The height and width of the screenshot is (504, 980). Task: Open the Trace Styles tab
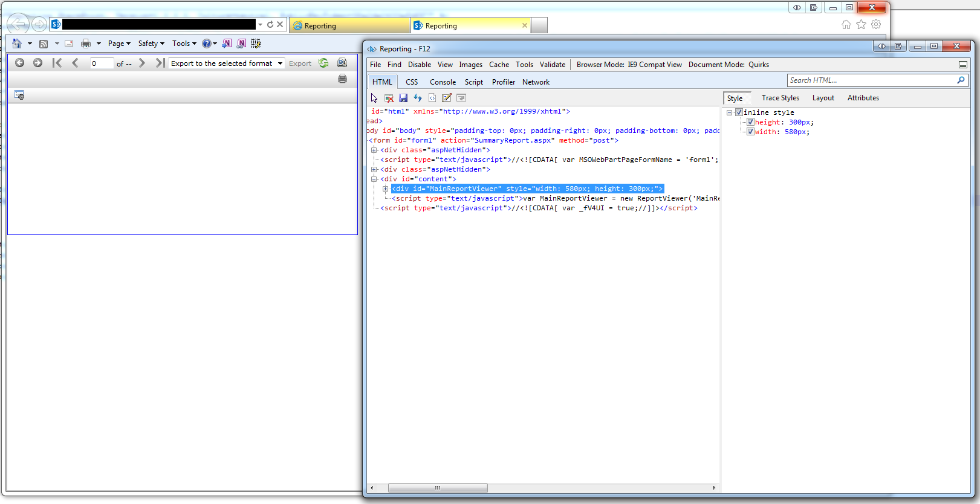tap(780, 98)
